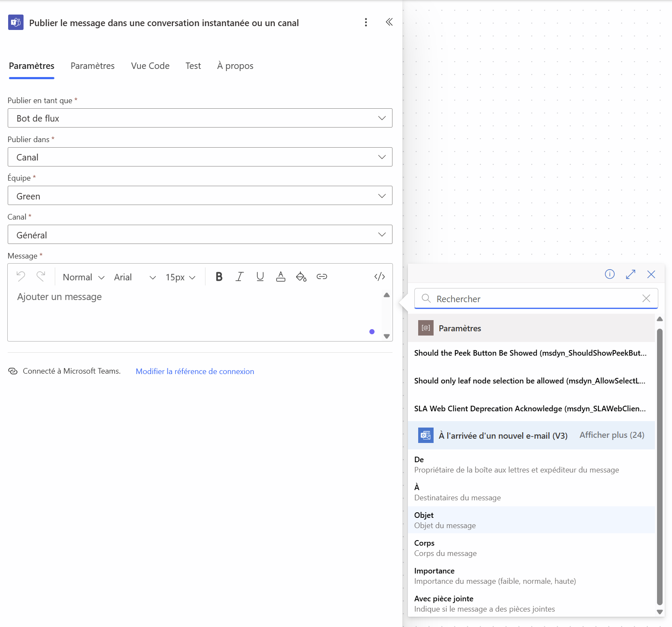
Task: Show info about dynamic content
Action: [610, 274]
